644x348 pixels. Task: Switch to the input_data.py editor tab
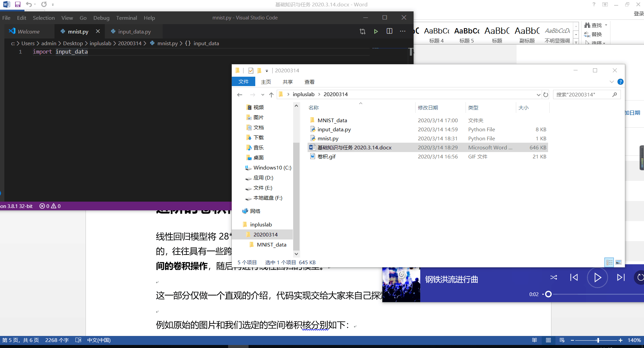click(x=134, y=31)
